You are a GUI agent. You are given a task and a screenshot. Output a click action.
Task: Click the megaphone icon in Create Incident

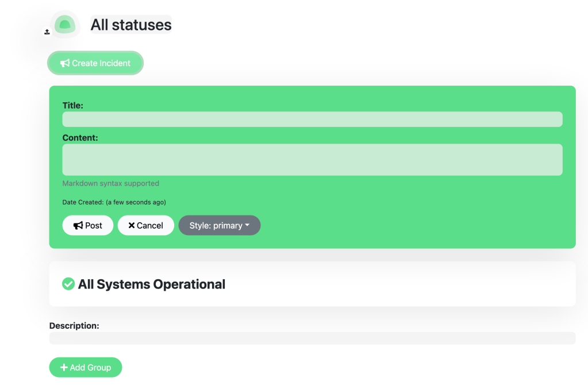[x=65, y=63]
